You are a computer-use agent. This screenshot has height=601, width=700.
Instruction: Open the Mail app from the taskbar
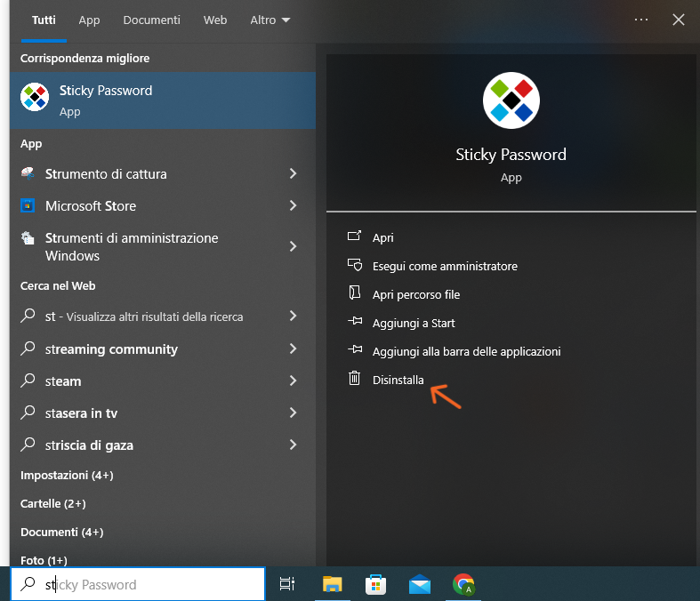420,584
